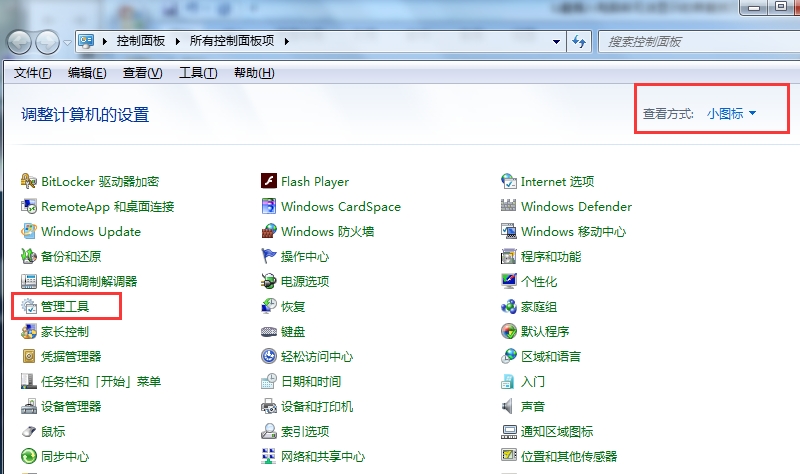Screen dimensions: 800x474
Task: Open the 同步中心 green icon
Action: pyautogui.click(x=29, y=456)
